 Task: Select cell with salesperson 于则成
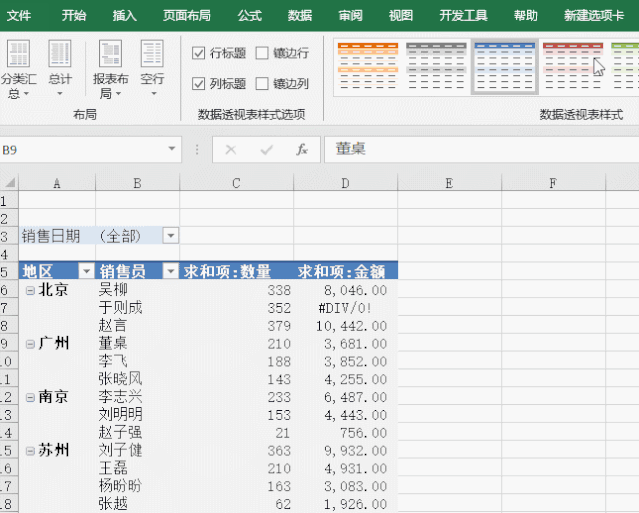tap(137, 308)
